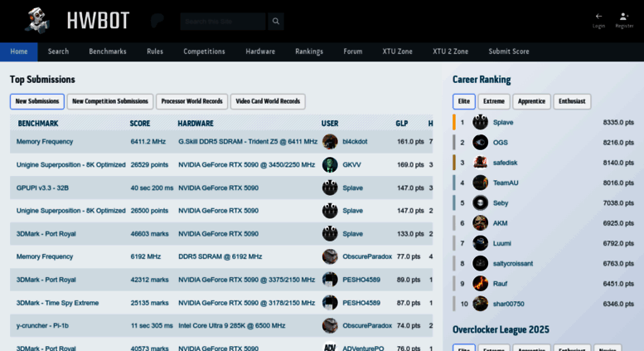Click the SCORE column header

pyautogui.click(x=139, y=124)
